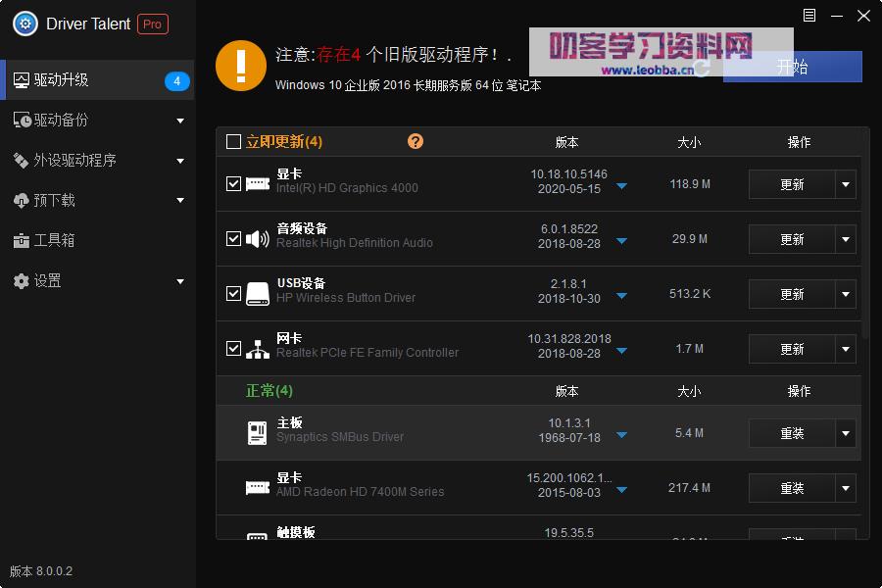Open action arrow next to USB设备 更新
This screenshot has width=882, height=588.
(846, 294)
